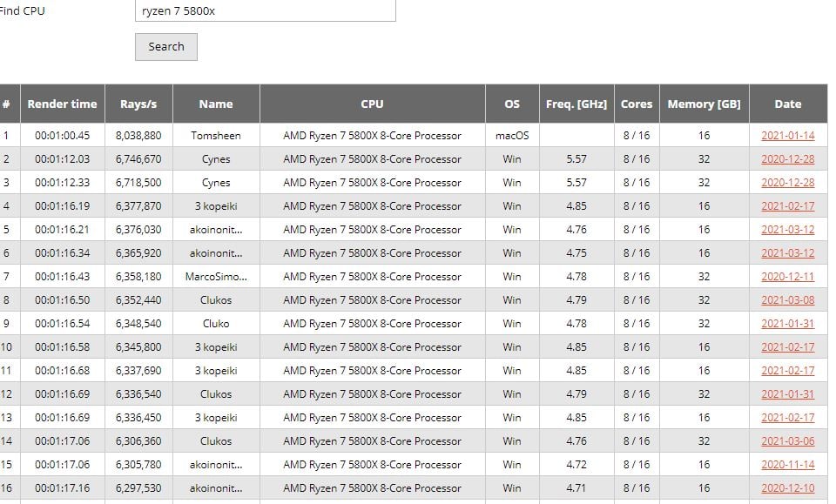Click render time 00:01:16.50
836x504 pixels.
(63, 299)
